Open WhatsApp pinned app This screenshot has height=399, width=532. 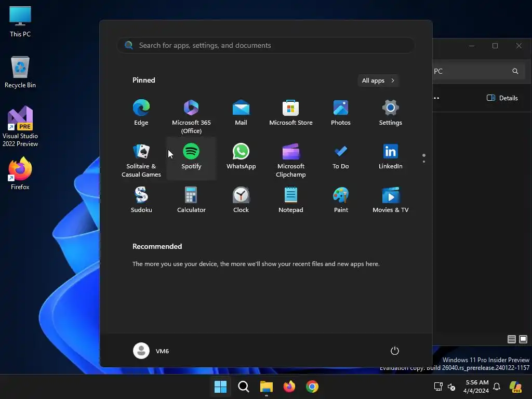(241, 157)
